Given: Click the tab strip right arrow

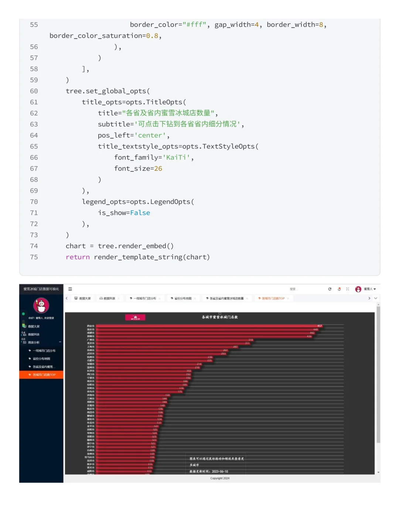Looking at the screenshot, I should tap(369, 298).
